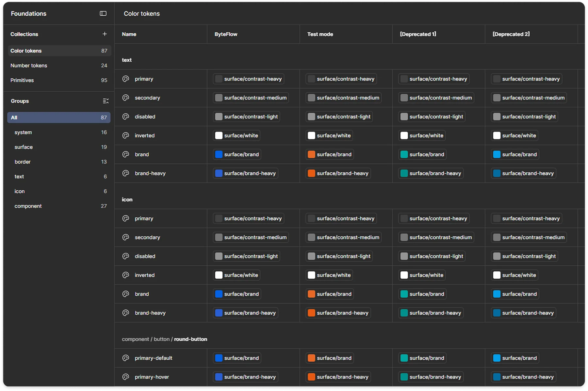Click ByteFlow value of text primary

tap(249, 79)
